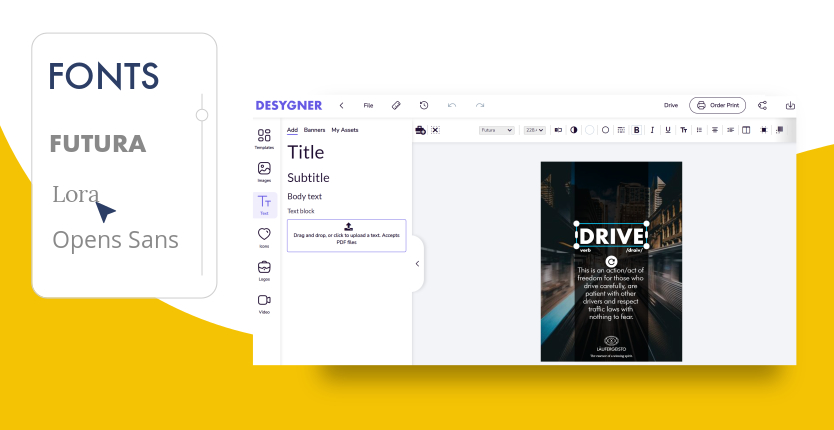Click the share icon in top bar
Viewport: 834px width, 430px height.
point(762,105)
